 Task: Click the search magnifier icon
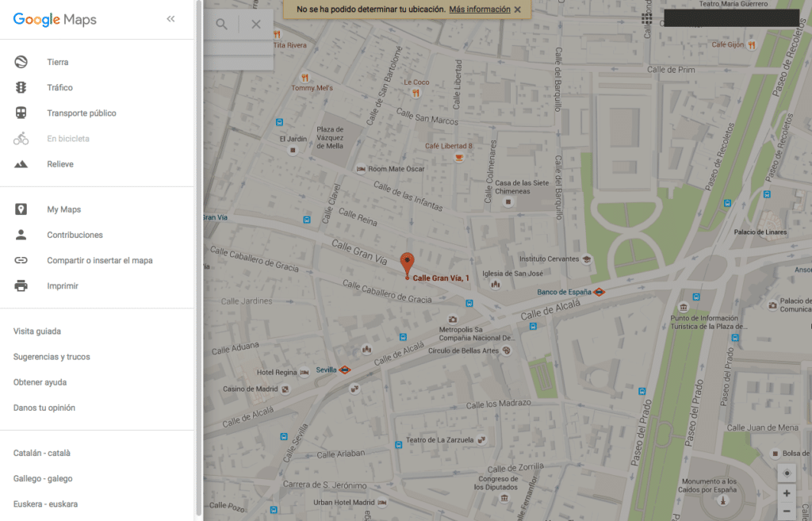tap(221, 24)
